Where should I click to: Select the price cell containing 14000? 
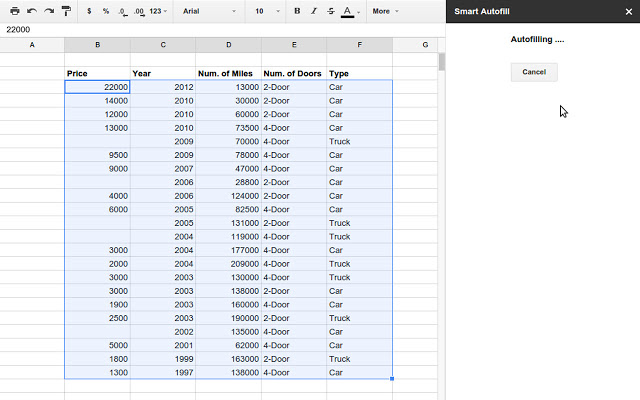click(98, 101)
